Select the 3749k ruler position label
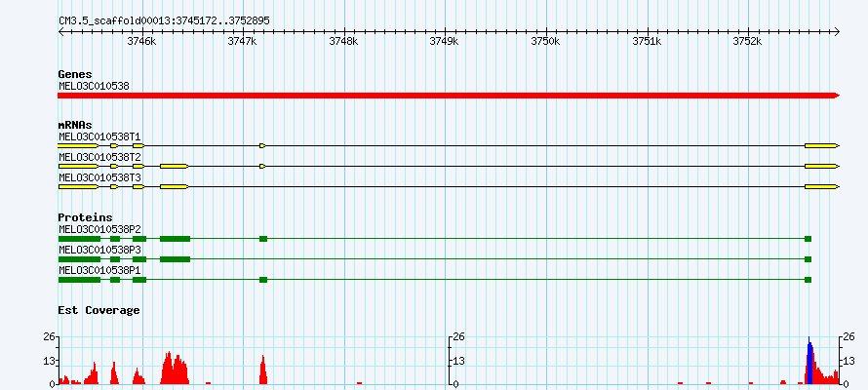 click(x=445, y=42)
